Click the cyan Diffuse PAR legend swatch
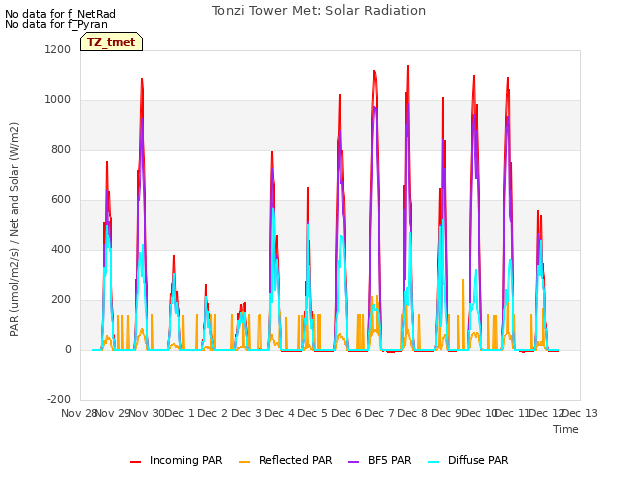This screenshot has width=640, height=480. coord(434,462)
